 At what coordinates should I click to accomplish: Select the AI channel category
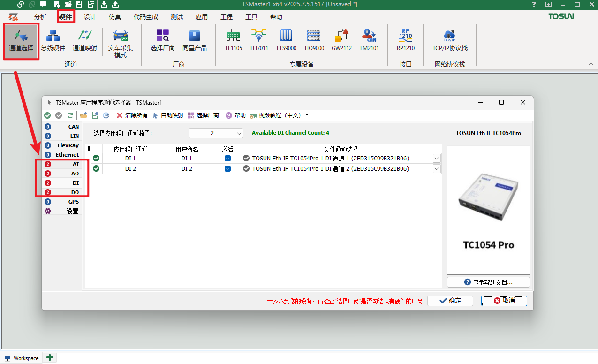62,164
